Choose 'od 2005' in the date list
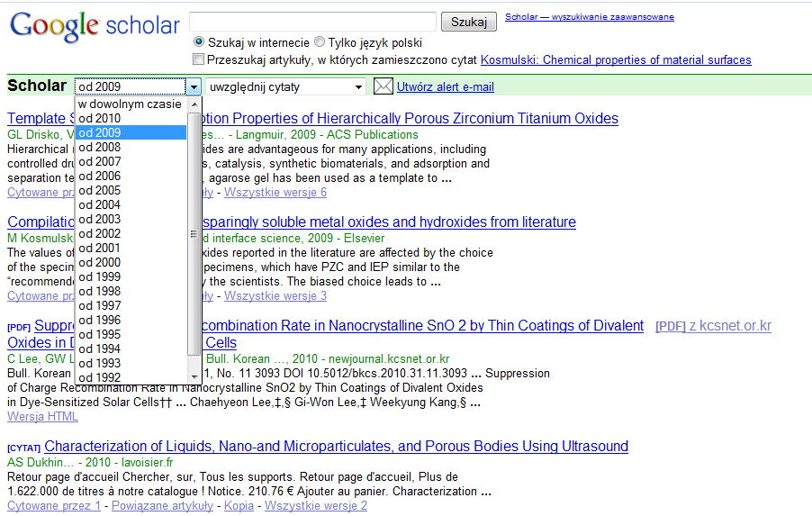Screen dimensions: 812x516 tap(131, 191)
